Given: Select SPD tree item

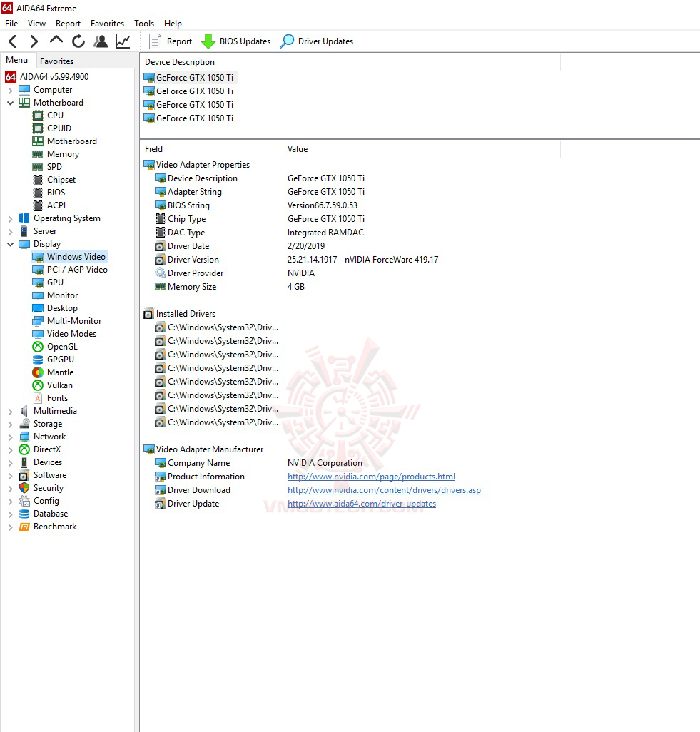Looking at the screenshot, I should (54, 167).
